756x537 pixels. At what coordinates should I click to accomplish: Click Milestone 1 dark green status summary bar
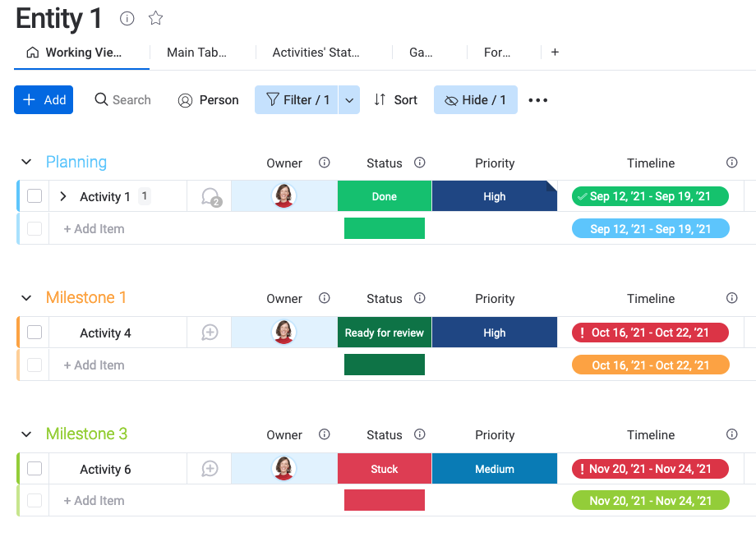(x=385, y=365)
